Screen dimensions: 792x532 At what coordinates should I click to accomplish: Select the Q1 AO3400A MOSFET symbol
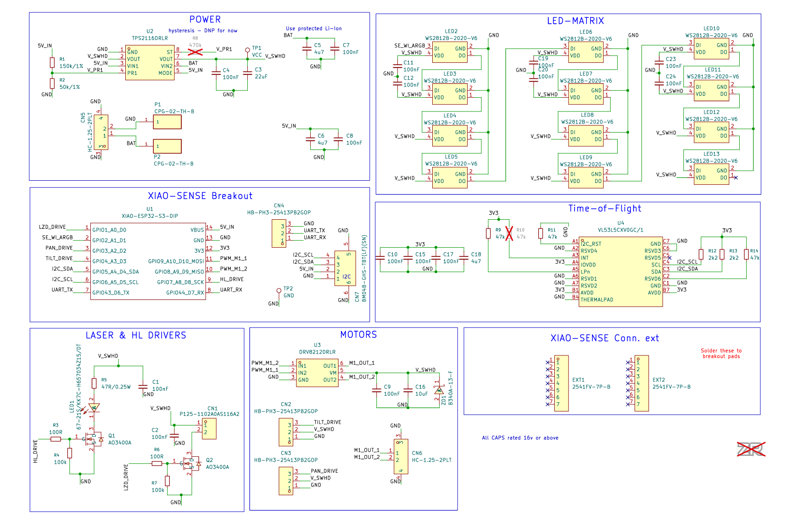tap(94, 439)
